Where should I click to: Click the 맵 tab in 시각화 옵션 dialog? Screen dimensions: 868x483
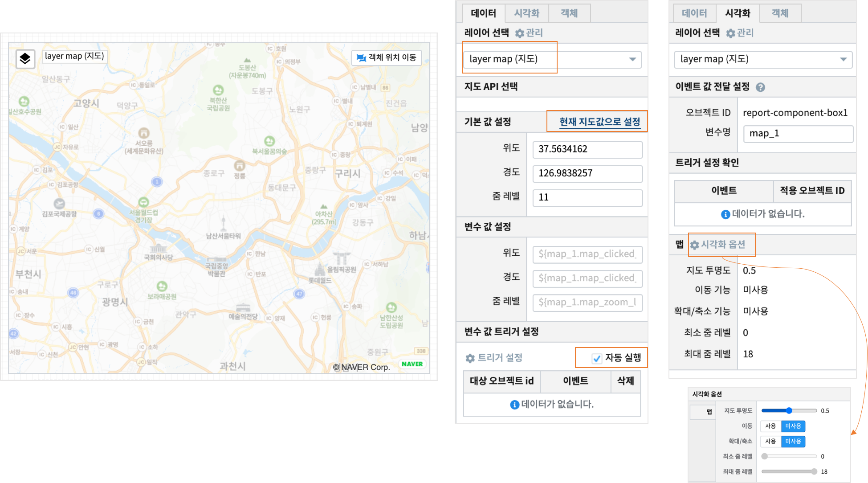[x=702, y=412]
